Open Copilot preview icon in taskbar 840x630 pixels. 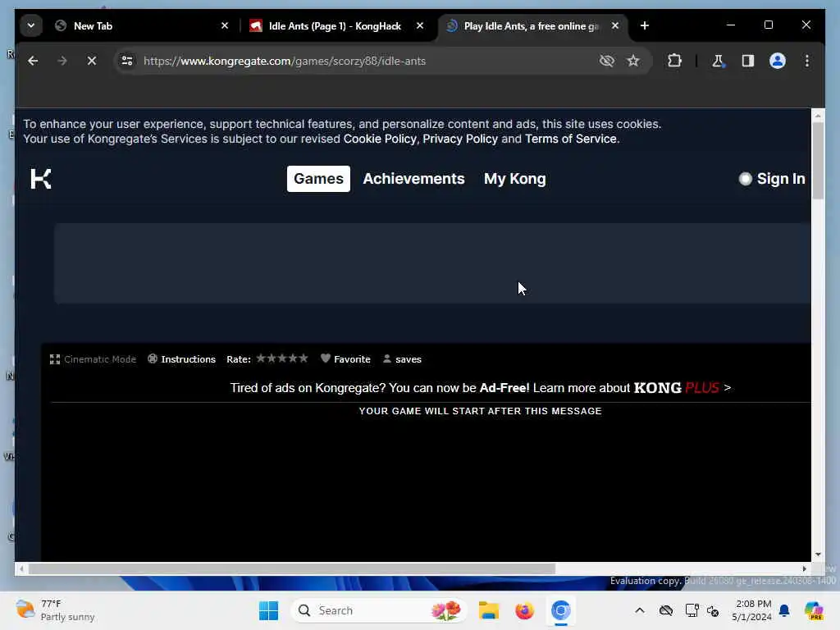tap(814, 610)
